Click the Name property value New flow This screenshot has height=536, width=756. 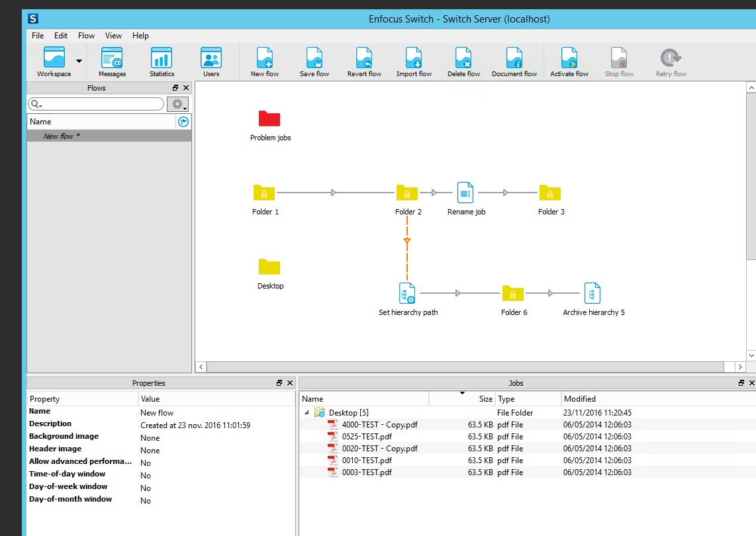coord(157,413)
